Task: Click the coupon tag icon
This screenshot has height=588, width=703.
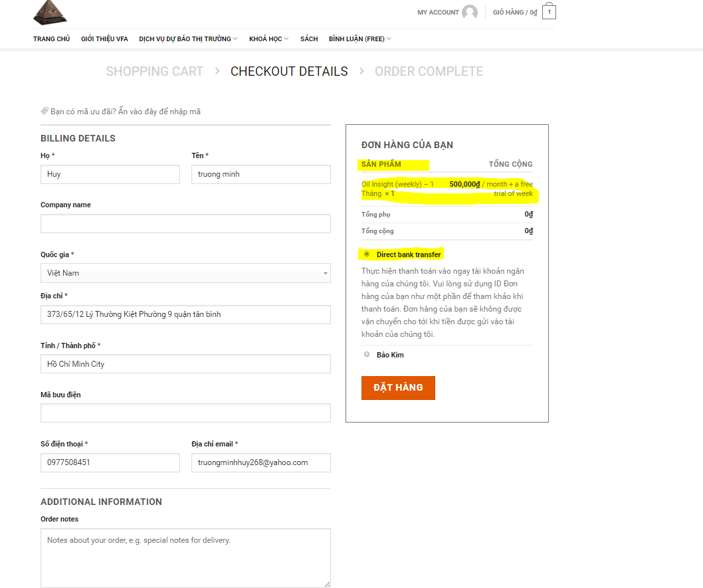Action: tap(45, 112)
